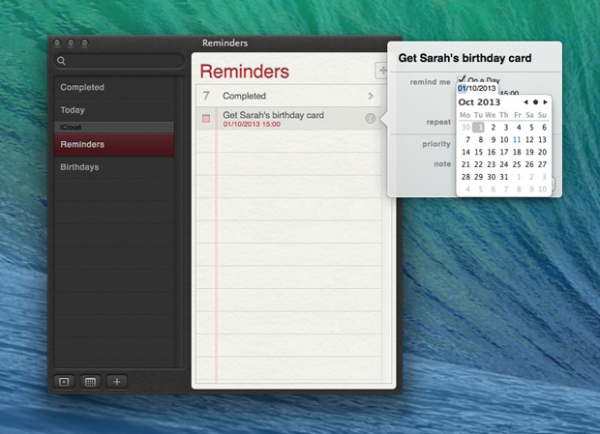Select October 22 in date picker
Viewport: 600px width, 434px height.
click(x=478, y=164)
